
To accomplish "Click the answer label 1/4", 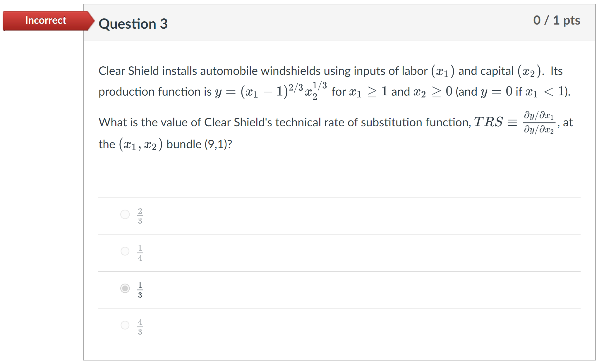I will coord(140,252).
